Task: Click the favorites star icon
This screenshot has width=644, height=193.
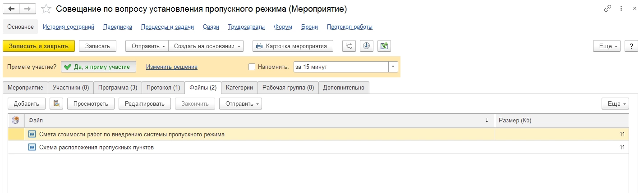Action: (46, 9)
